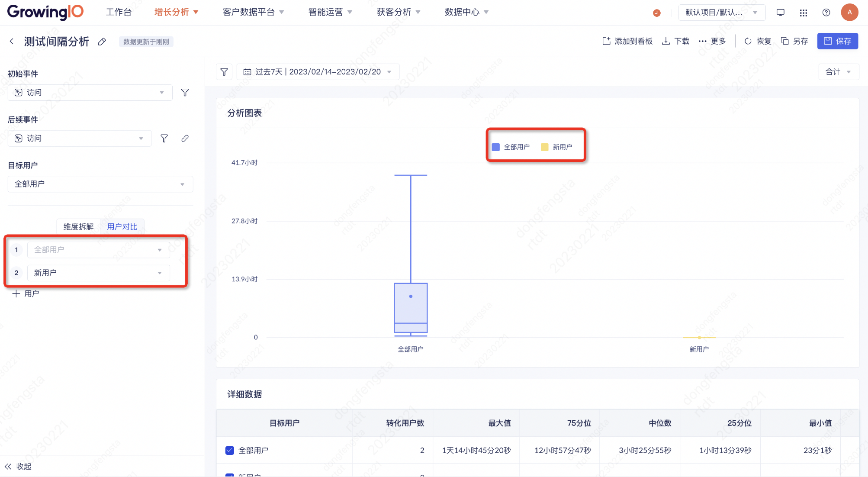Expand the 初始事件 访问 dropdown
The width and height of the screenshot is (868, 477).
(90, 93)
